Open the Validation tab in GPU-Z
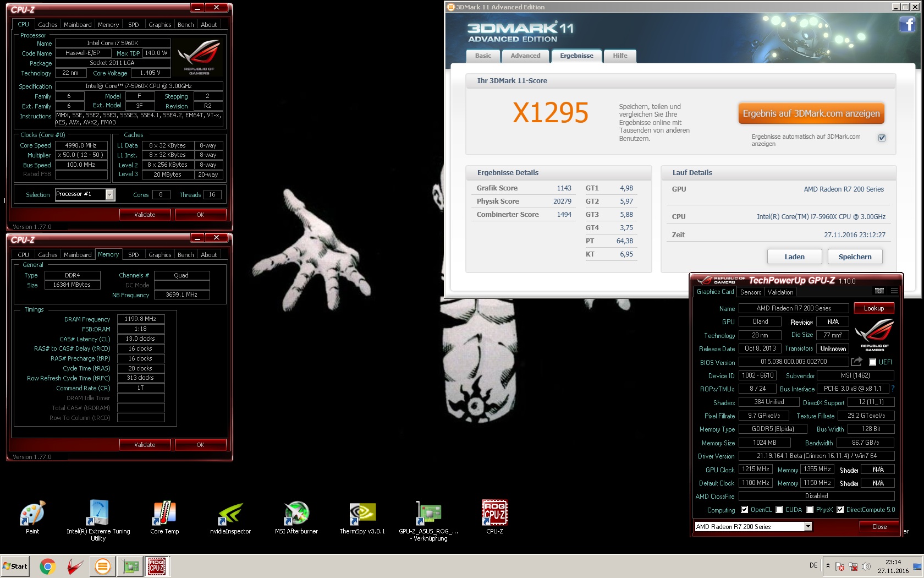 click(780, 292)
